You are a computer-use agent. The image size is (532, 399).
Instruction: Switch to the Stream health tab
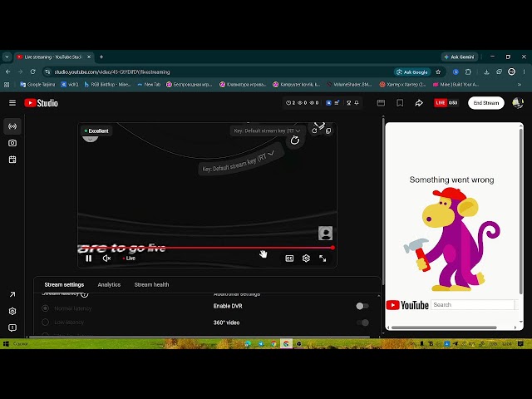[x=151, y=284]
